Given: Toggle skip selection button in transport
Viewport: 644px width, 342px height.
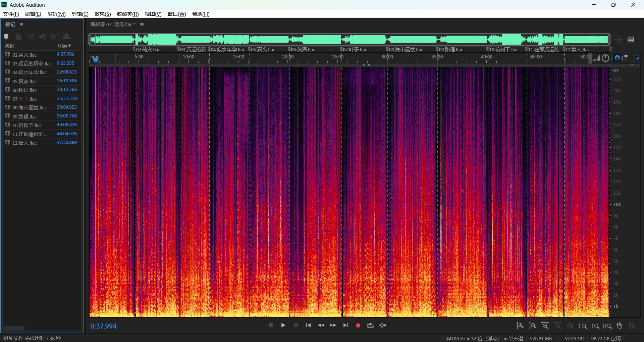Looking at the screenshot, I should click(383, 325).
